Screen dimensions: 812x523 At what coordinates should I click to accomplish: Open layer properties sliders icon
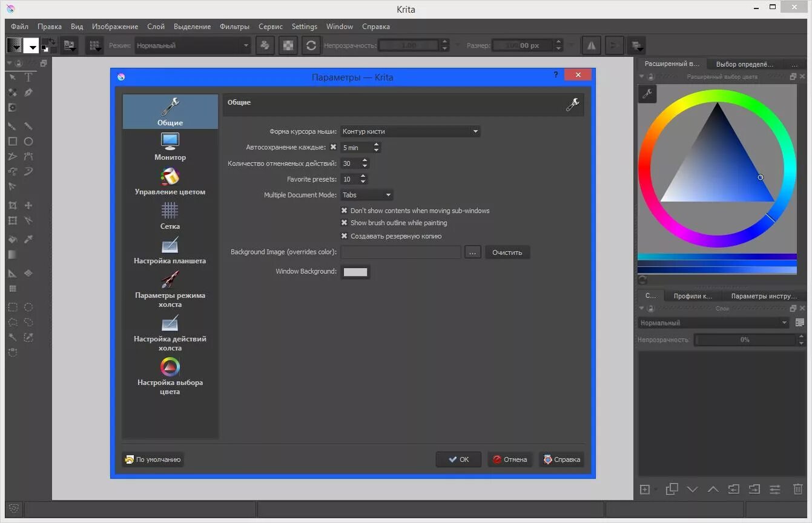(x=774, y=489)
